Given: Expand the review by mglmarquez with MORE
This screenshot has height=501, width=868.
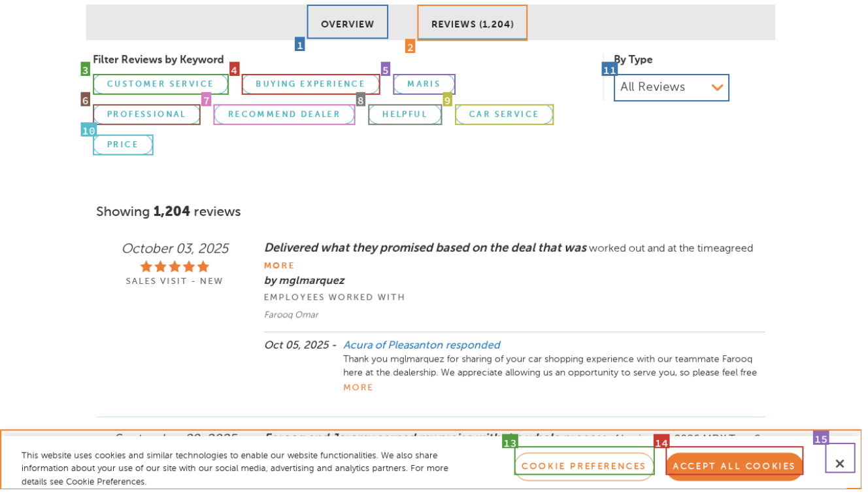Looking at the screenshot, I should click(279, 265).
